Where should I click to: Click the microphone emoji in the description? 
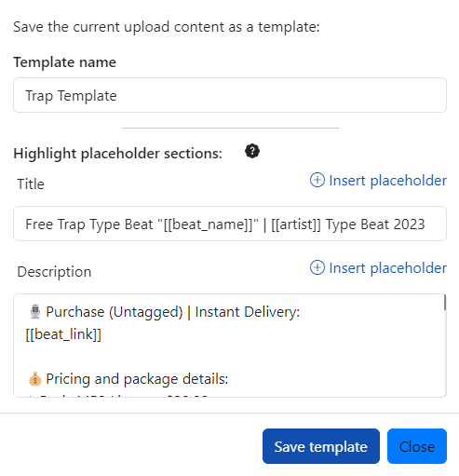(x=35, y=312)
